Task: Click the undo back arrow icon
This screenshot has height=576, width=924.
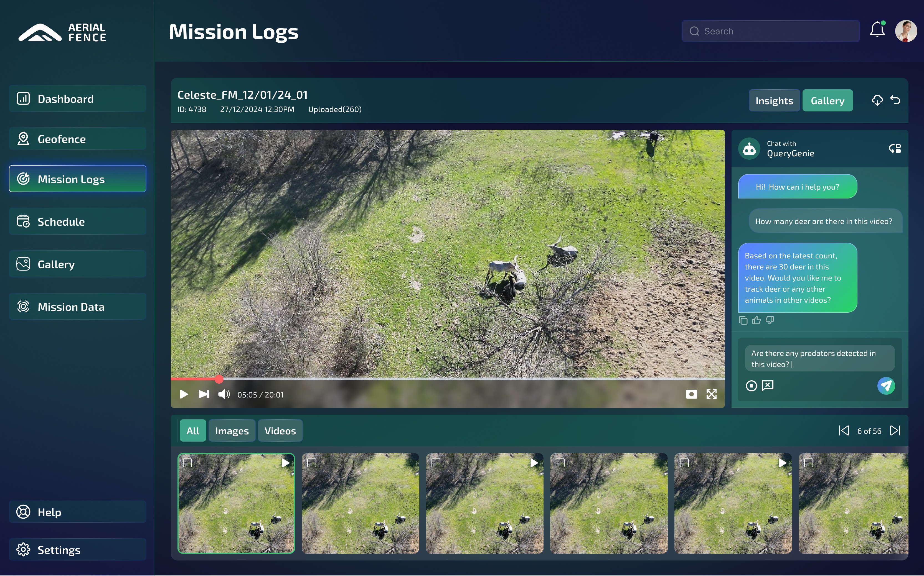Action: pyautogui.click(x=895, y=100)
